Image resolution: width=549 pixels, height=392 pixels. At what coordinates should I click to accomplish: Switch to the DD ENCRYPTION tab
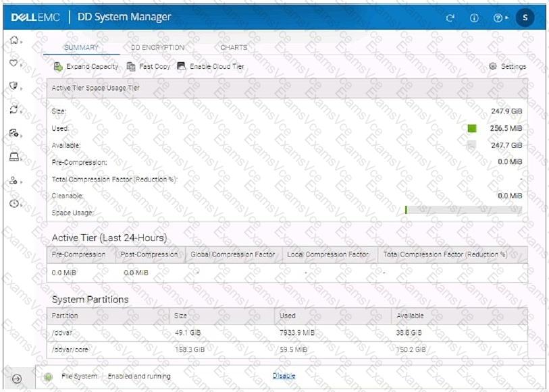tap(157, 47)
